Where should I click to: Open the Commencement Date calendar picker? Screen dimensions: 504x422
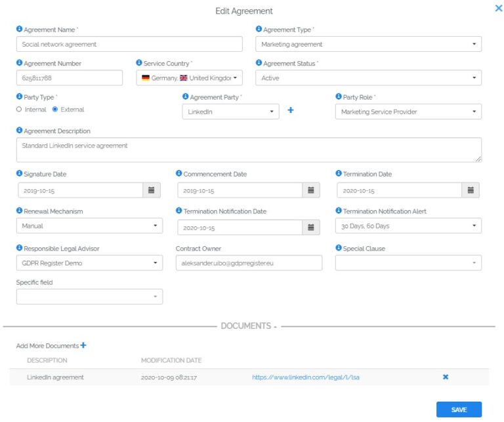[x=310, y=190]
